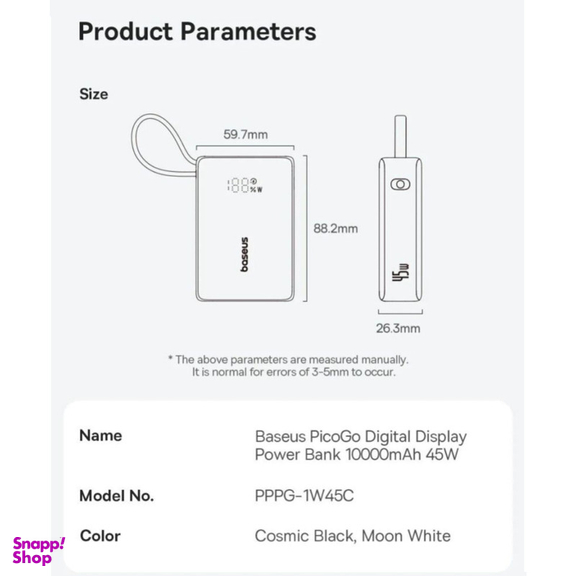Click the digital display on the power bank
576x576 pixels.
[x=245, y=185]
